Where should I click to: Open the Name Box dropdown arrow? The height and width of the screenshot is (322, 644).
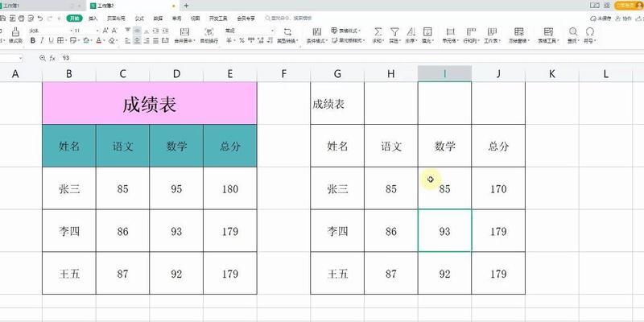tap(21, 58)
